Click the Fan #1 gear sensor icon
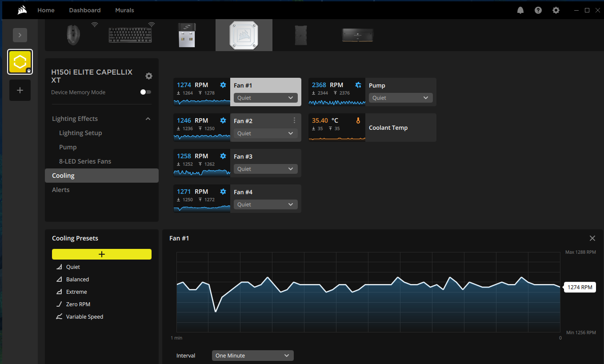 tap(223, 85)
